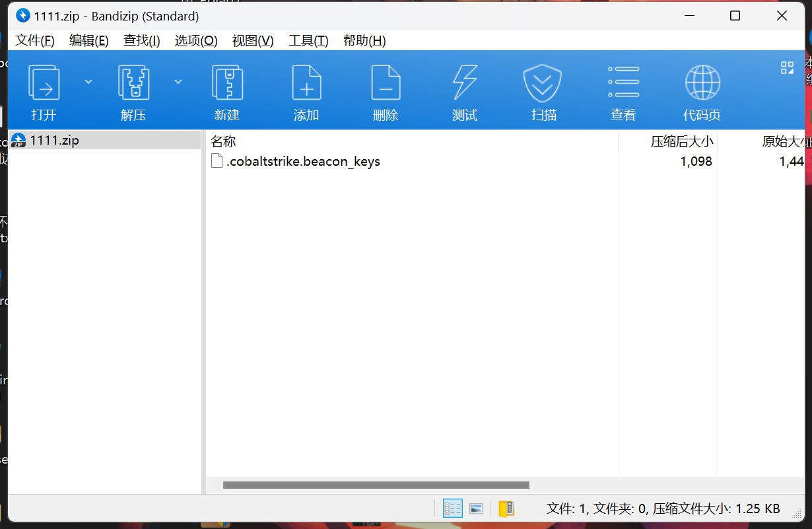Click the yellow archive folder status icon
Viewport: 812px width, 529px height.
point(506,509)
